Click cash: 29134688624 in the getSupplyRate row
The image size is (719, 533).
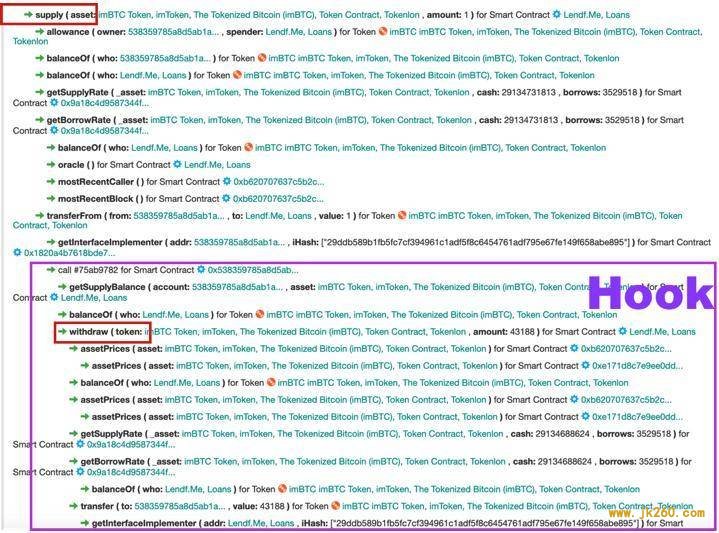(x=550, y=433)
